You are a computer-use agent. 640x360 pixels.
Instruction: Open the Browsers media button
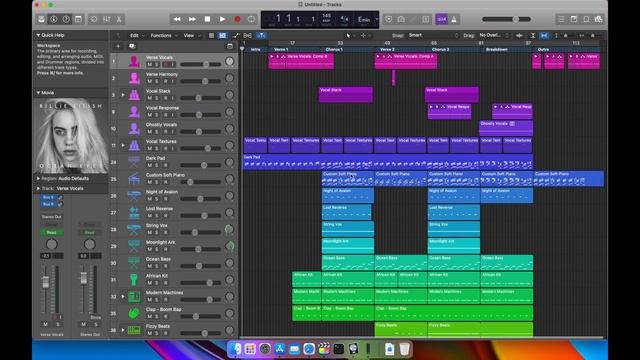point(599,19)
